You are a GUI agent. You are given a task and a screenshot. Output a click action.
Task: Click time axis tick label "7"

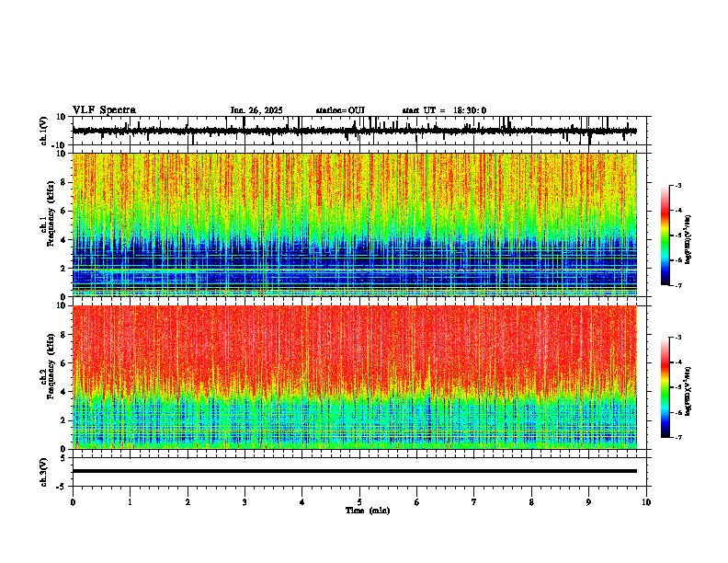pyautogui.click(x=474, y=502)
